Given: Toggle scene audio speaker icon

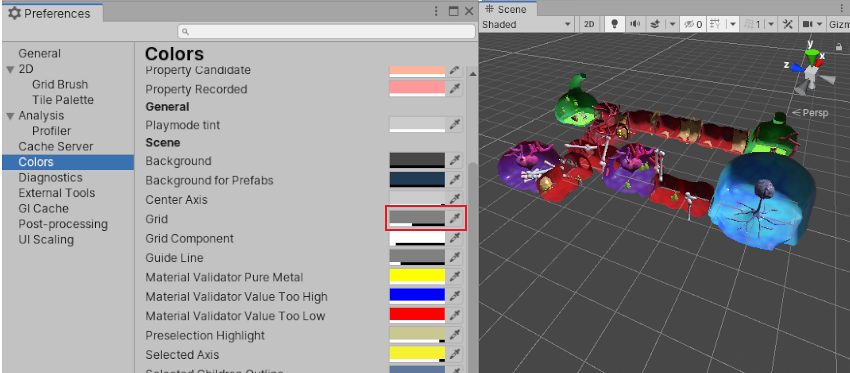Looking at the screenshot, I should pyautogui.click(x=635, y=24).
